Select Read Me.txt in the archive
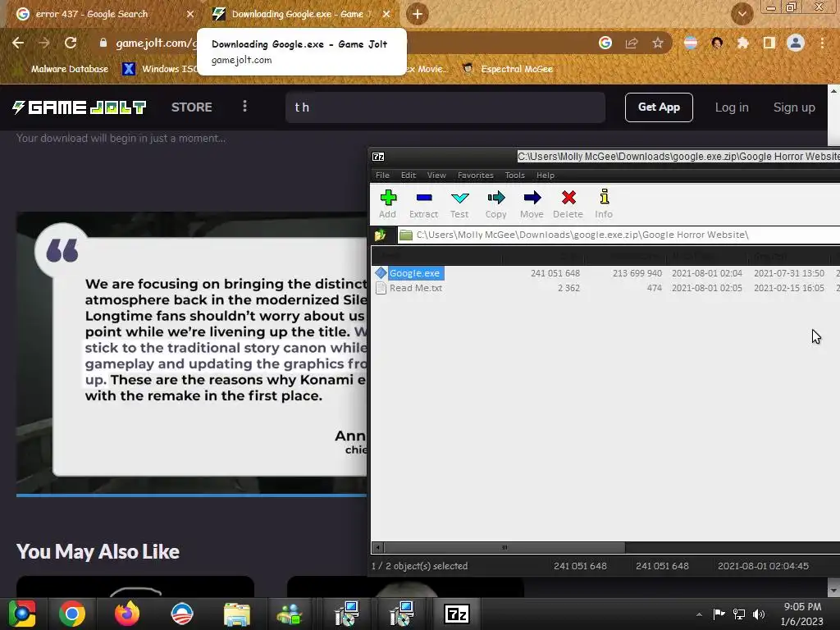The image size is (840, 630). coord(416,288)
